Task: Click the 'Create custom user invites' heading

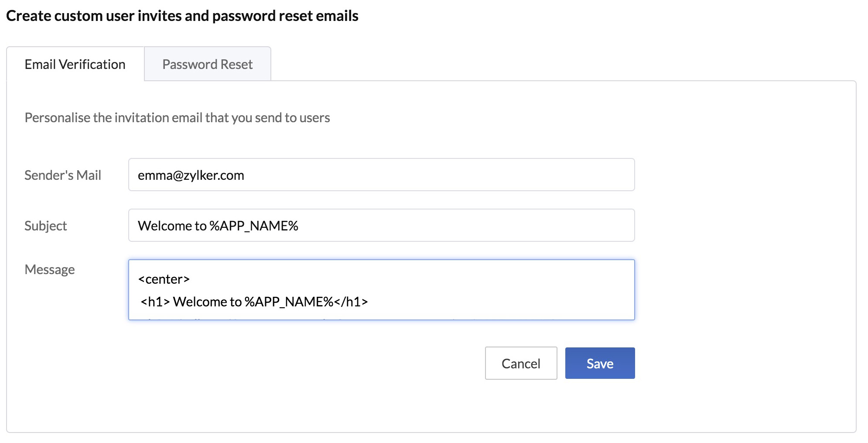Action: click(182, 16)
